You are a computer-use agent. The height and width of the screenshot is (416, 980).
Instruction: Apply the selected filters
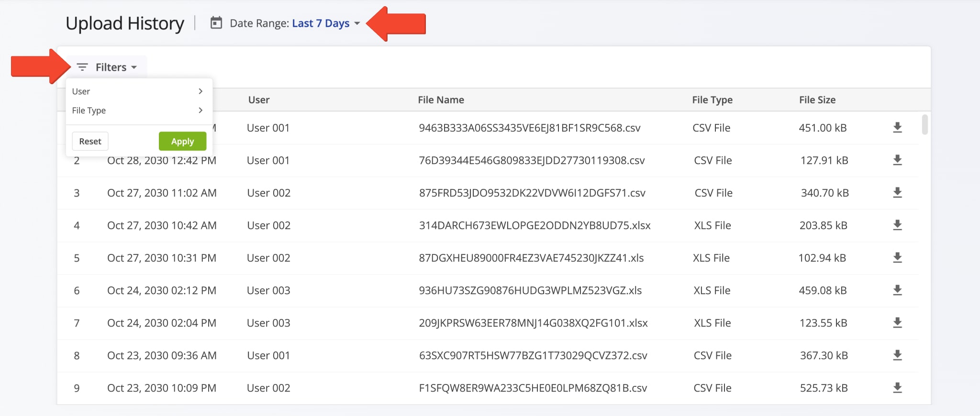click(x=182, y=142)
